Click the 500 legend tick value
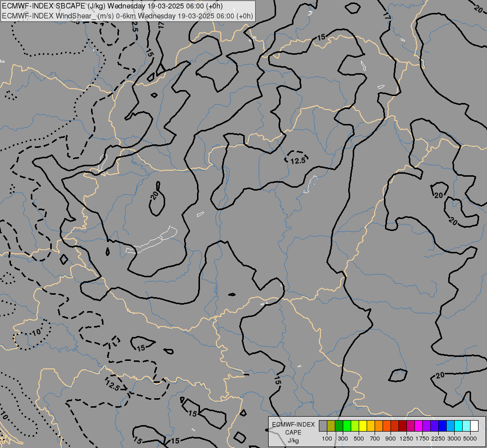487x448 pixels. coord(359,439)
